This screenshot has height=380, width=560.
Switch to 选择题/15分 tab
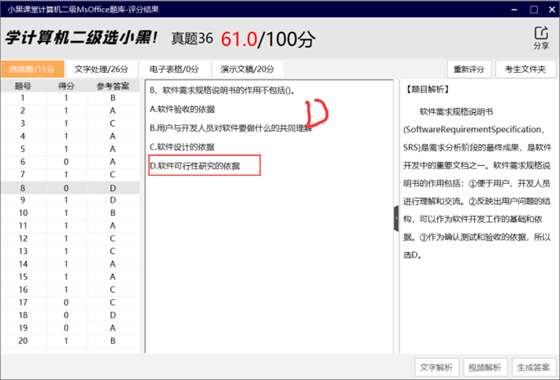[x=32, y=69]
